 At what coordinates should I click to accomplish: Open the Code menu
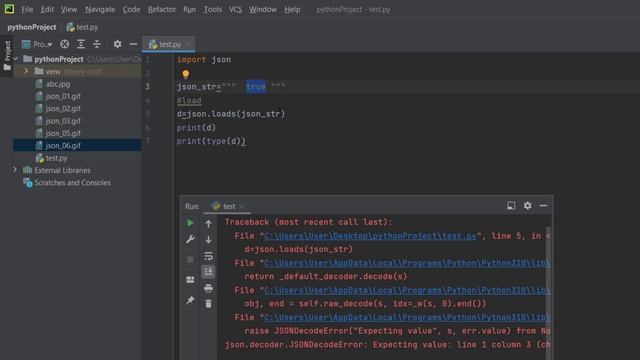click(131, 9)
